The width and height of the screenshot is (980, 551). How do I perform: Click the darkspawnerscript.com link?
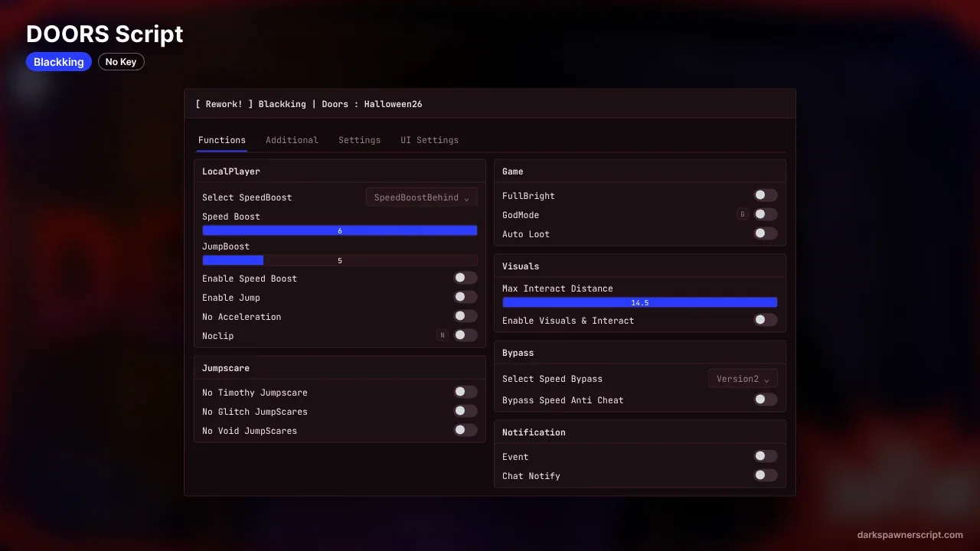(910, 535)
